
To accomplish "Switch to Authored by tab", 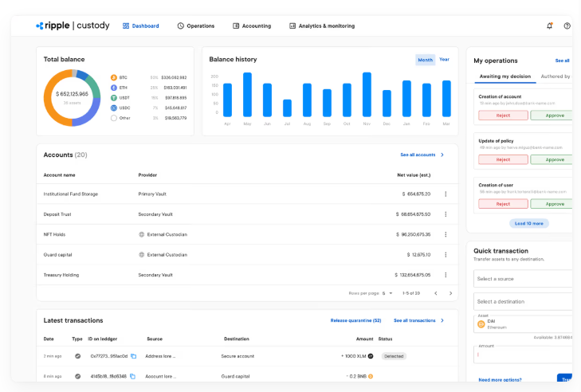I will click(555, 76).
